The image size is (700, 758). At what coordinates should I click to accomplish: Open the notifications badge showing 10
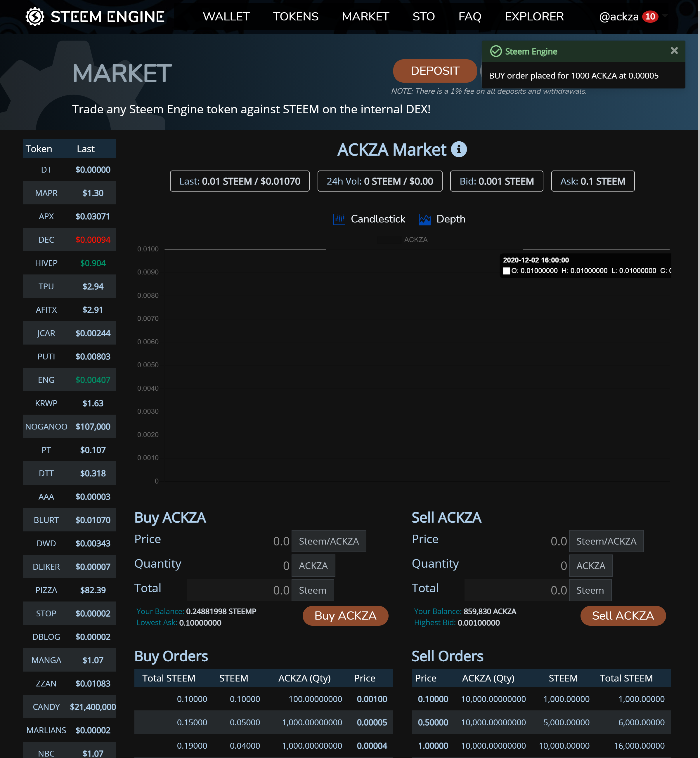click(x=650, y=17)
